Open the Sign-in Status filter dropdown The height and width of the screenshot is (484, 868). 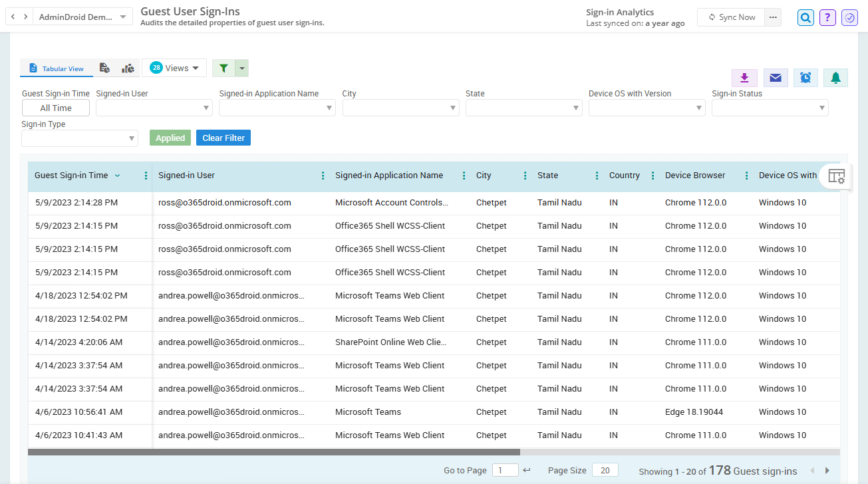pos(770,108)
